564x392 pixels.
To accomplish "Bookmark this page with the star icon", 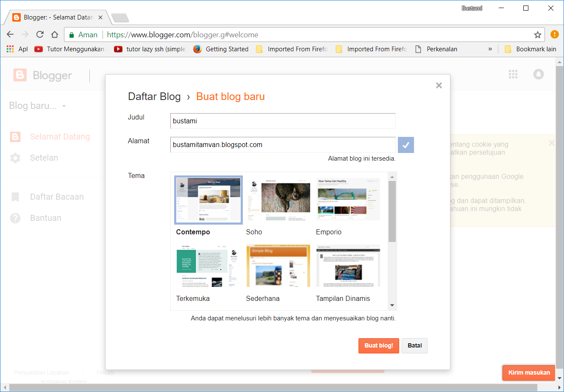I will 538,35.
